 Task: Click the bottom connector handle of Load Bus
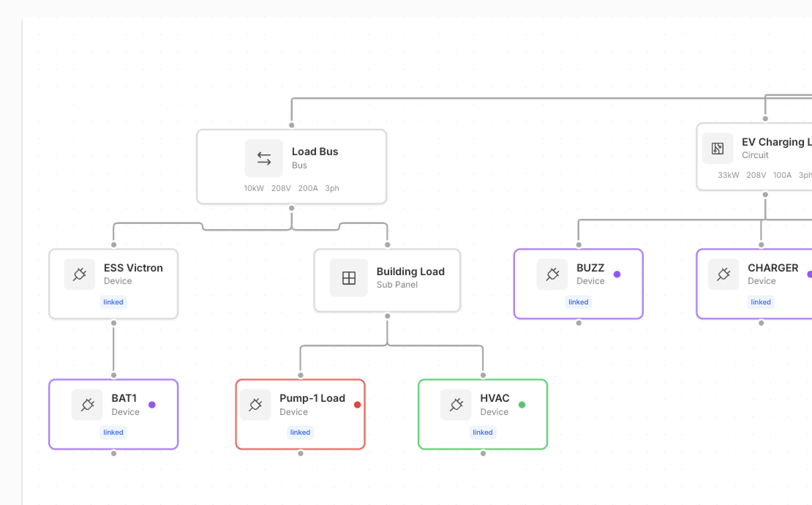292,208
